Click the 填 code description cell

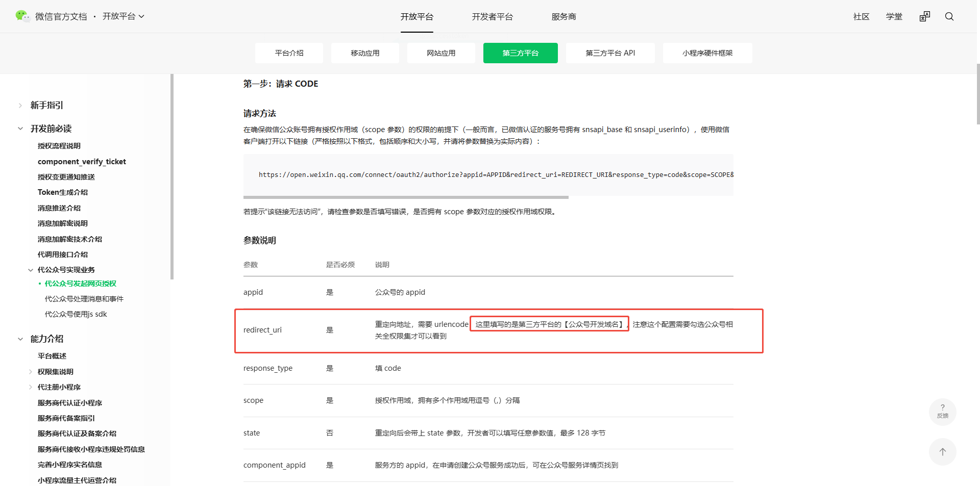point(388,368)
